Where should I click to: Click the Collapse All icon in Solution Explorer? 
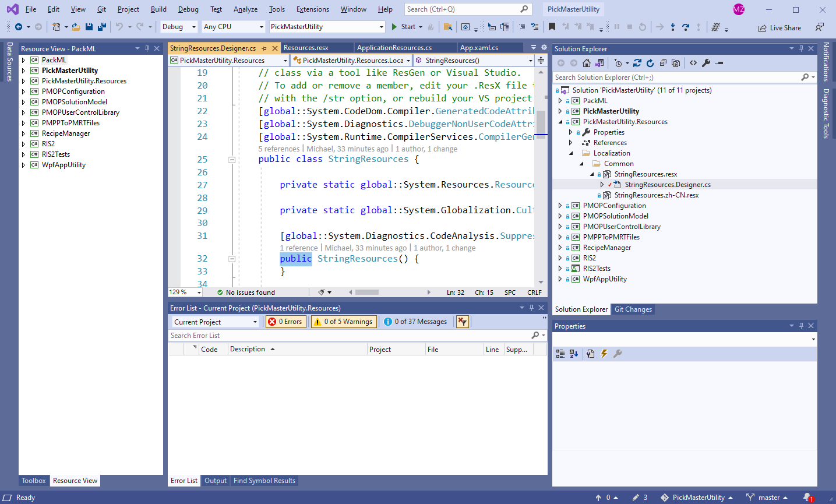point(663,63)
